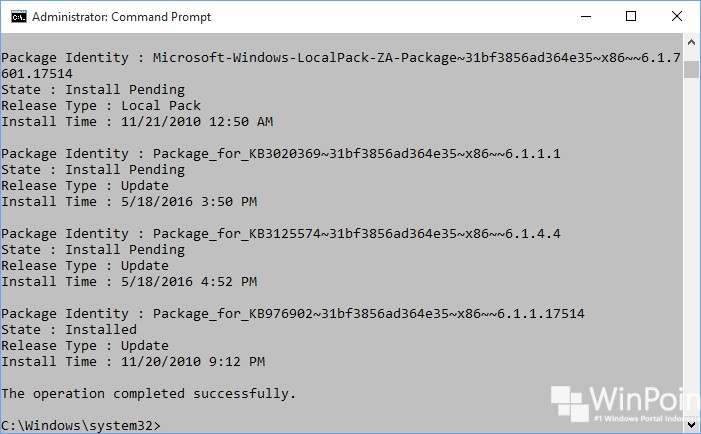
Task: Click the 'State : Installed' line
Action: pyautogui.click(x=69, y=329)
